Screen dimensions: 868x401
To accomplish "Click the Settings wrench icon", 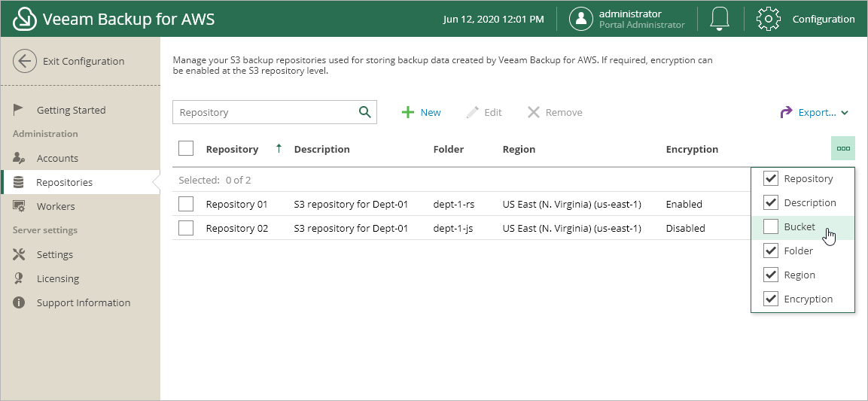I will tap(18, 254).
